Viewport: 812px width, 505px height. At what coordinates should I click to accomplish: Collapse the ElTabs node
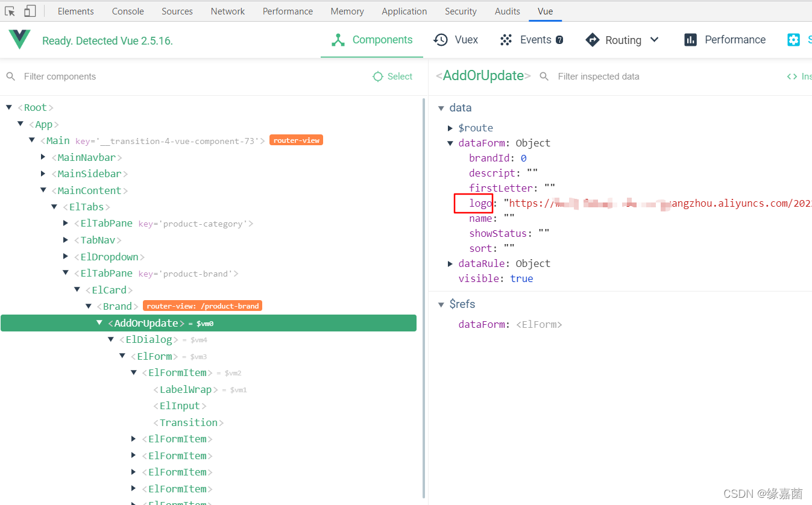(x=55, y=207)
